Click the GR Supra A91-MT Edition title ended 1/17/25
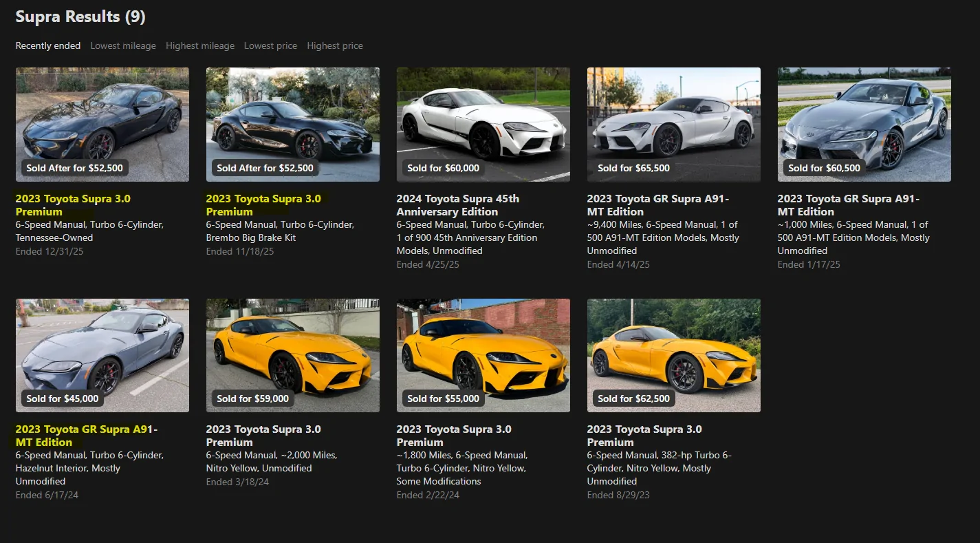Viewport: 980px width, 543px height. [x=849, y=205]
